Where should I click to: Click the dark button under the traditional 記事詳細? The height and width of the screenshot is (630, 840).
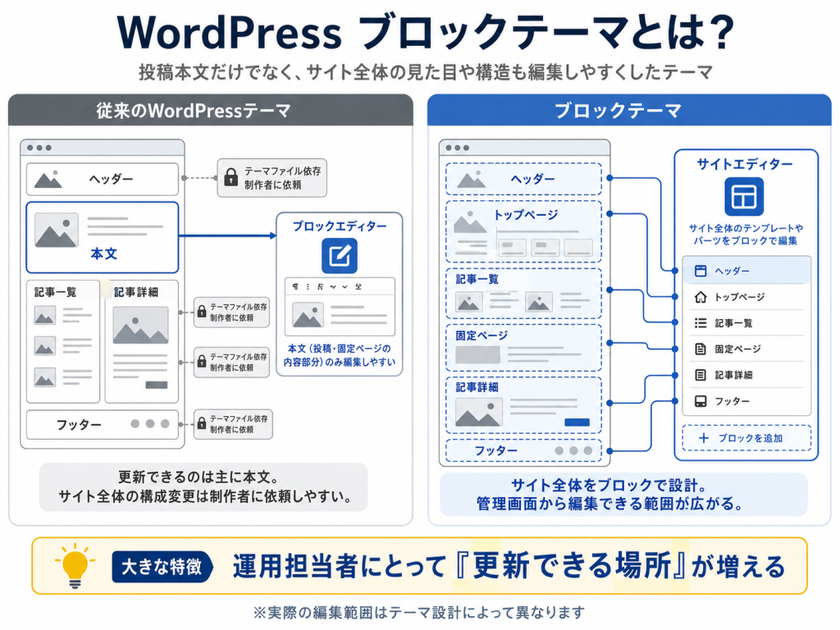click(157, 385)
